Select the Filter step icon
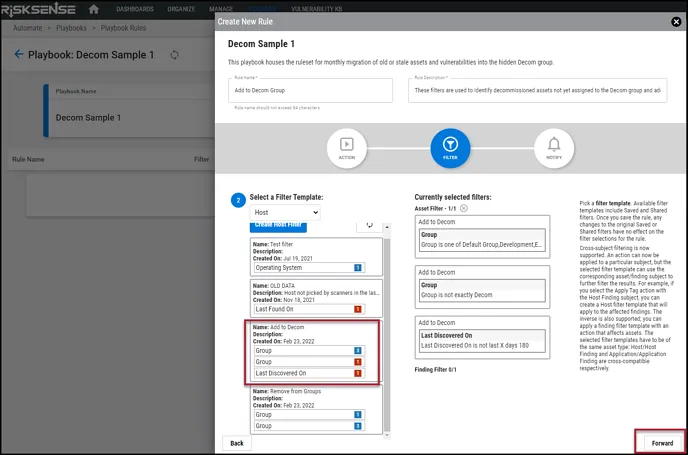 click(450, 148)
